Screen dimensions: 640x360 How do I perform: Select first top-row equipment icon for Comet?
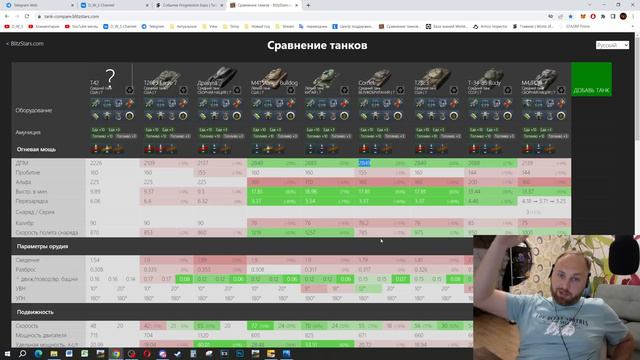364,103
